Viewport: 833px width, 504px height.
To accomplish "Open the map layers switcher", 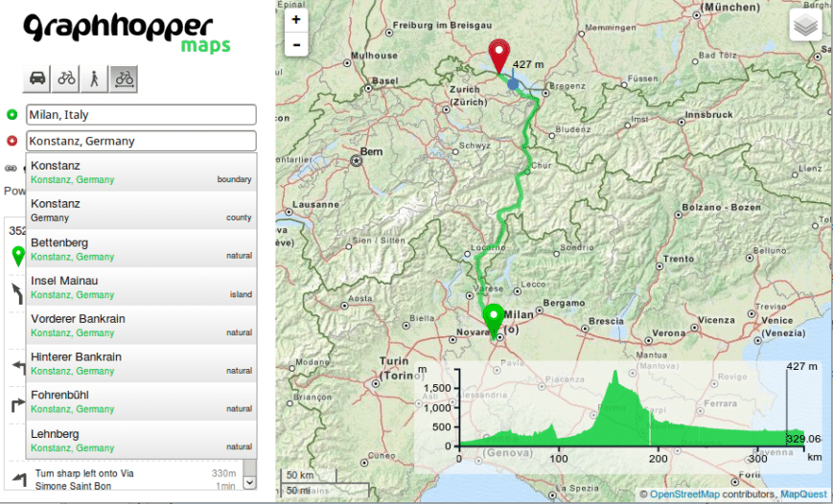I will [805, 26].
